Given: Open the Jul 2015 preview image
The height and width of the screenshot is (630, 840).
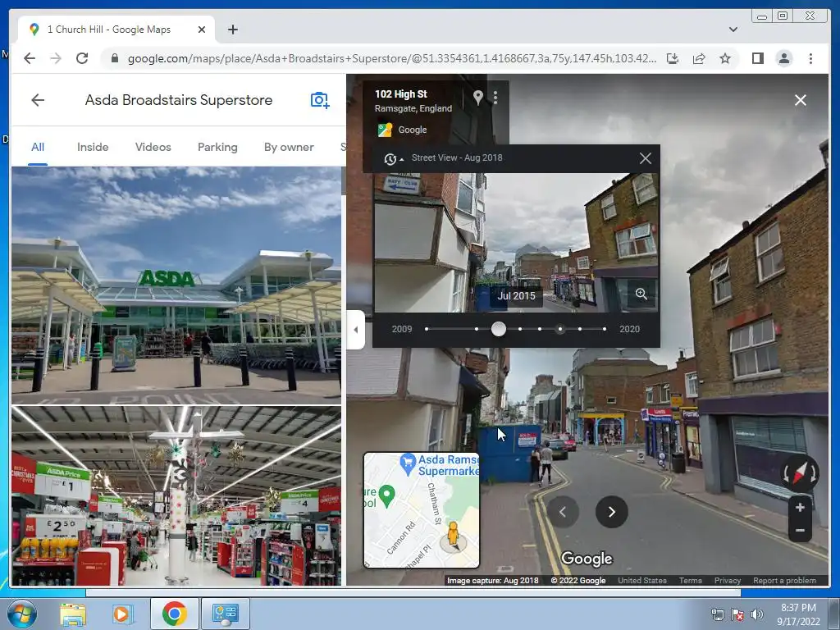Looking at the screenshot, I should point(517,243).
